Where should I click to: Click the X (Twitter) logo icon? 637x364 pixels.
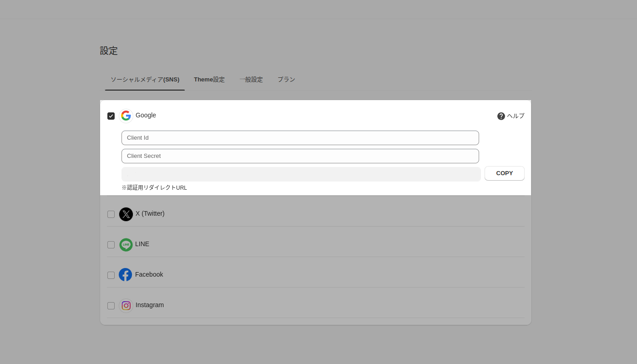(126, 214)
